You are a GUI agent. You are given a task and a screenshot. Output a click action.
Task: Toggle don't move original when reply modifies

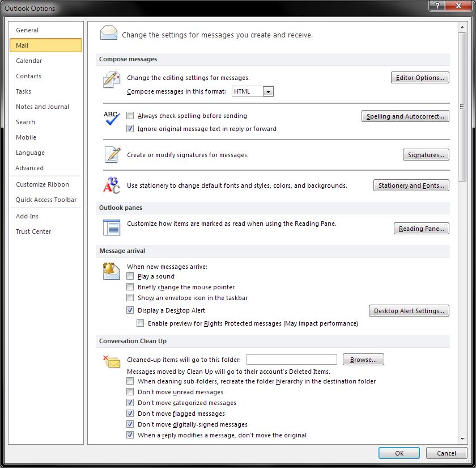pos(130,435)
